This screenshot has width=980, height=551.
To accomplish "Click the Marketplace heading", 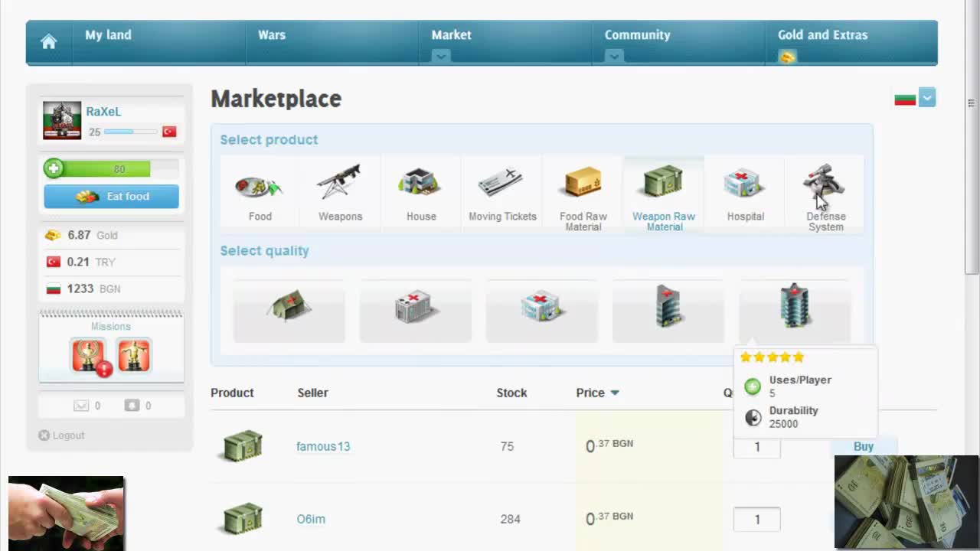I will (x=276, y=99).
